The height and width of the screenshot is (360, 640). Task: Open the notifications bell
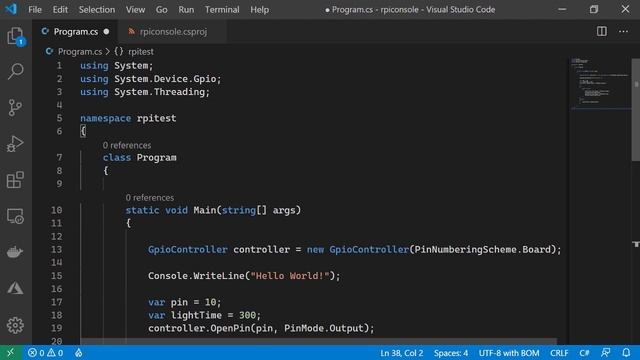pos(626,353)
